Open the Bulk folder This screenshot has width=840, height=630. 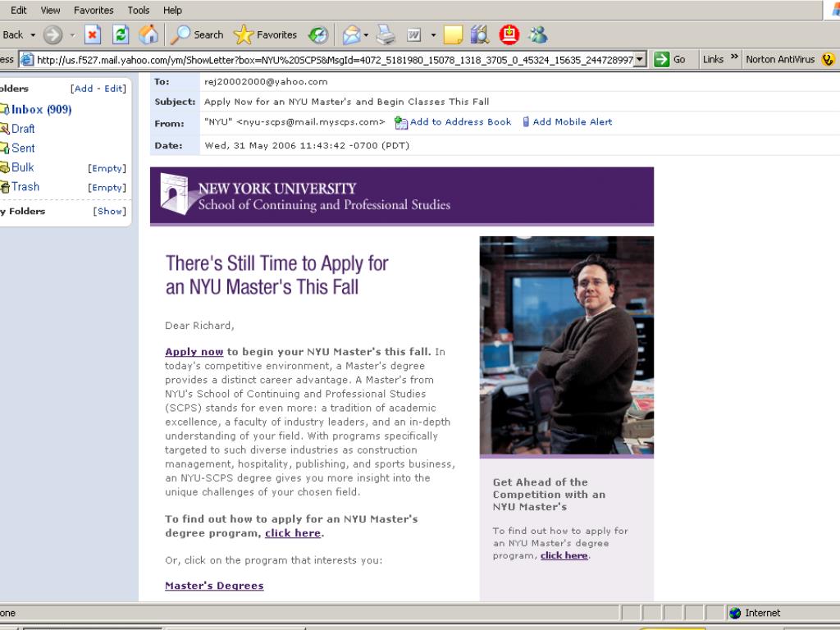[22, 167]
